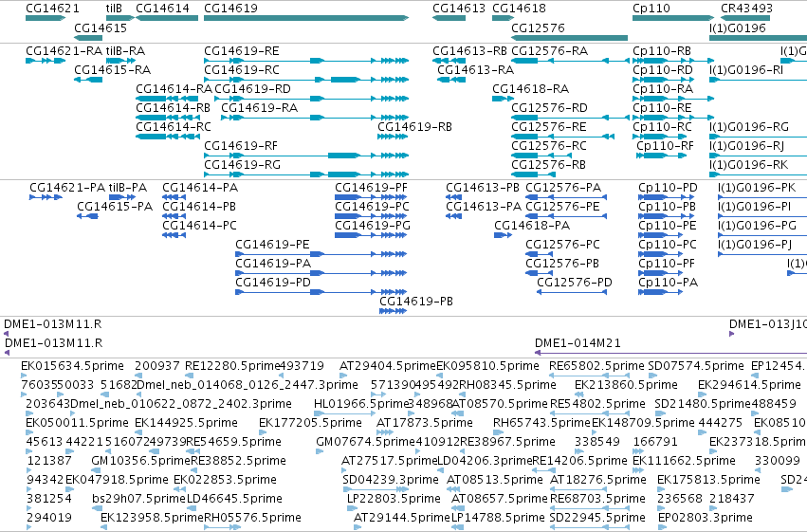Click the CG14619-RD transcript label

click(x=252, y=89)
